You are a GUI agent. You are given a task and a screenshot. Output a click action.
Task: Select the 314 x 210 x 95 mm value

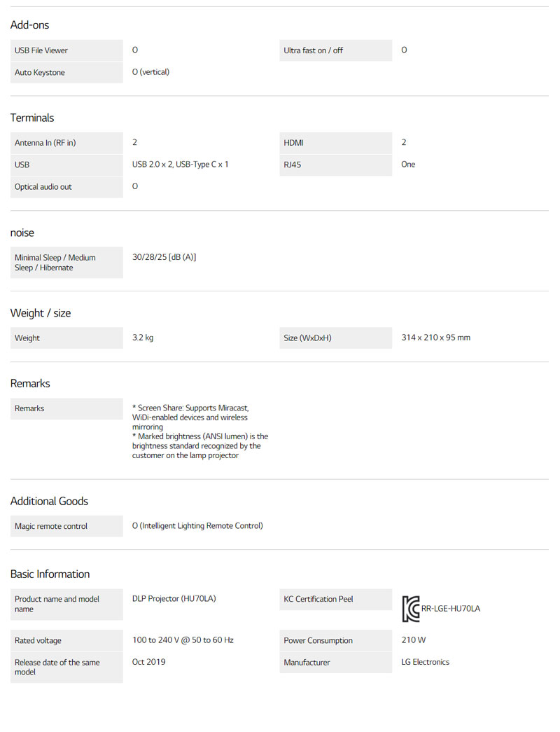(435, 338)
